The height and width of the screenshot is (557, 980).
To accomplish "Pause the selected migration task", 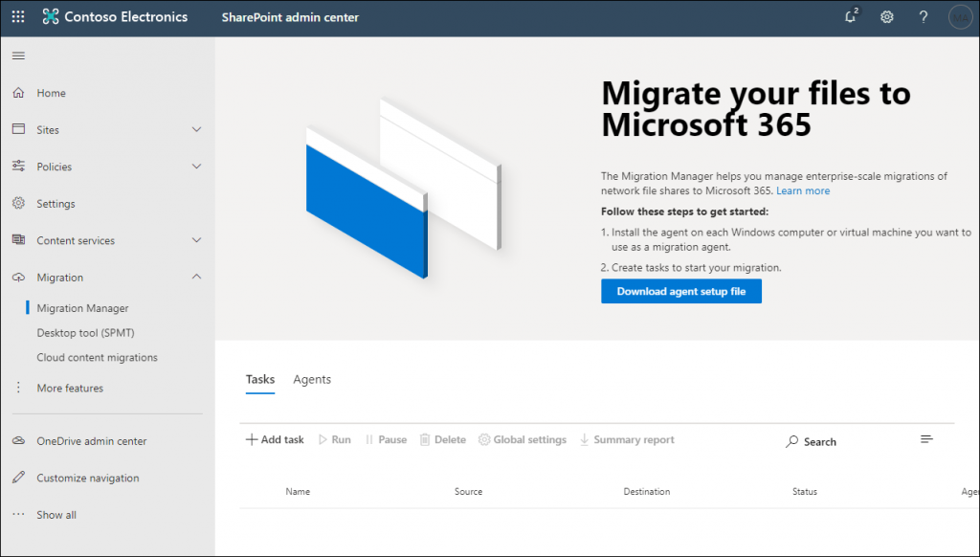I will click(386, 439).
